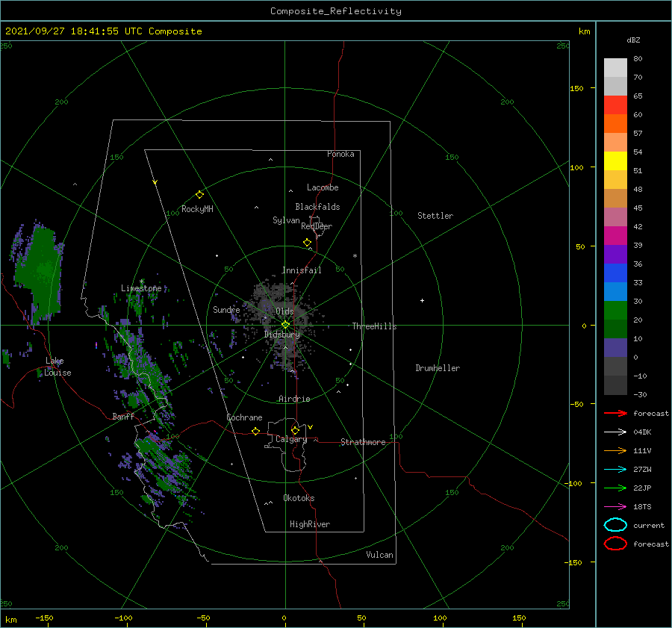Click the asterisk marker beside Limestone label
This screenshot has height=628, width=672.
(141, 282)
